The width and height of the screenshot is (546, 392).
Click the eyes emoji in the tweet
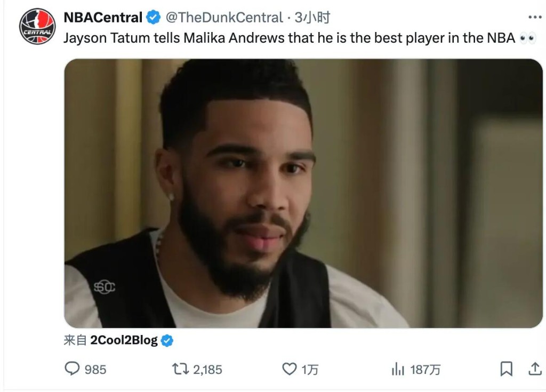(528, 39)
